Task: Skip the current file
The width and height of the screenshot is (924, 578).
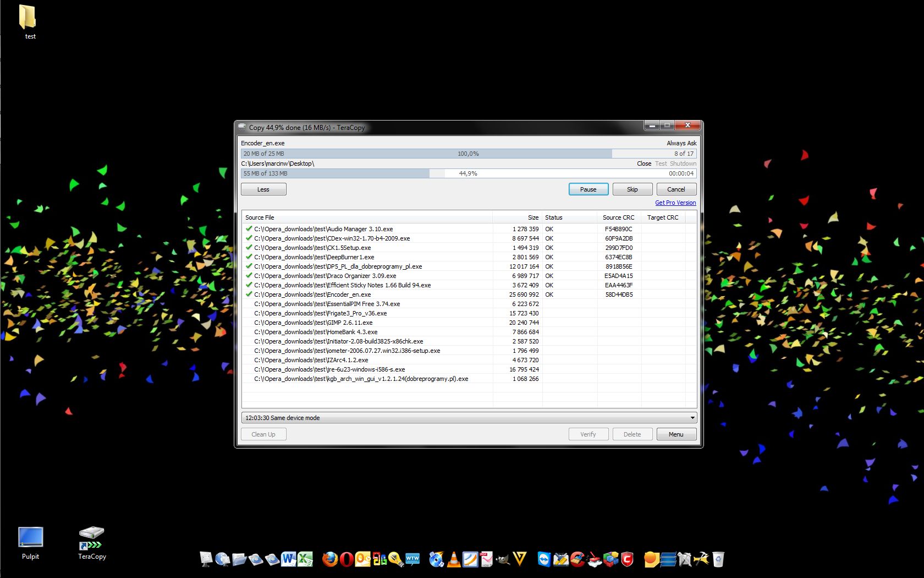Action: point(632,189)
